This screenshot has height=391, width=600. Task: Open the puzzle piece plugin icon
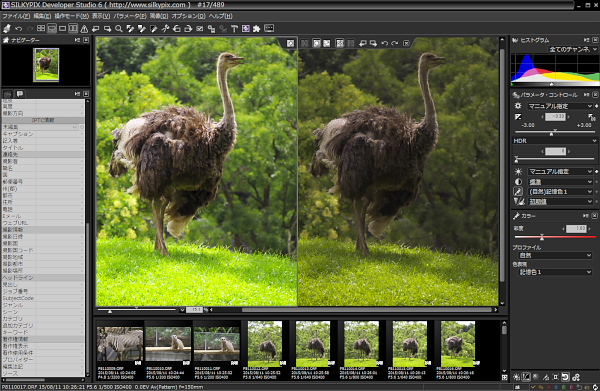point(257,29)
